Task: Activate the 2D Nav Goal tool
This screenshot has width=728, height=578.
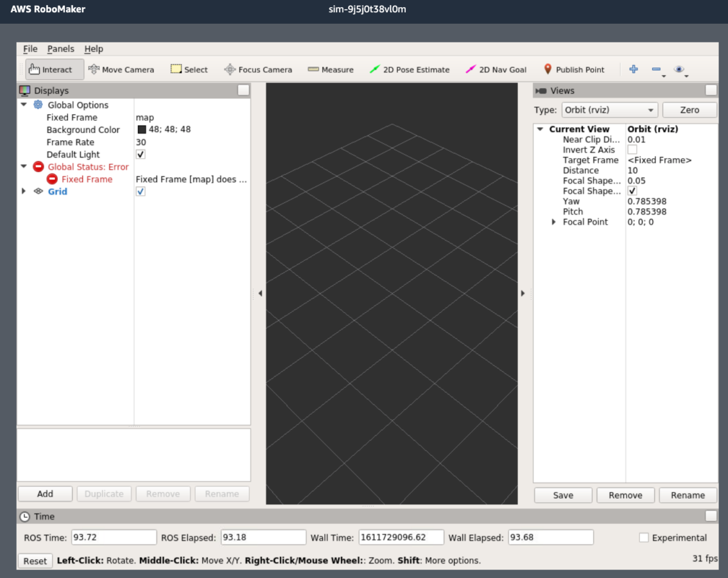Action: pos(496,69)
